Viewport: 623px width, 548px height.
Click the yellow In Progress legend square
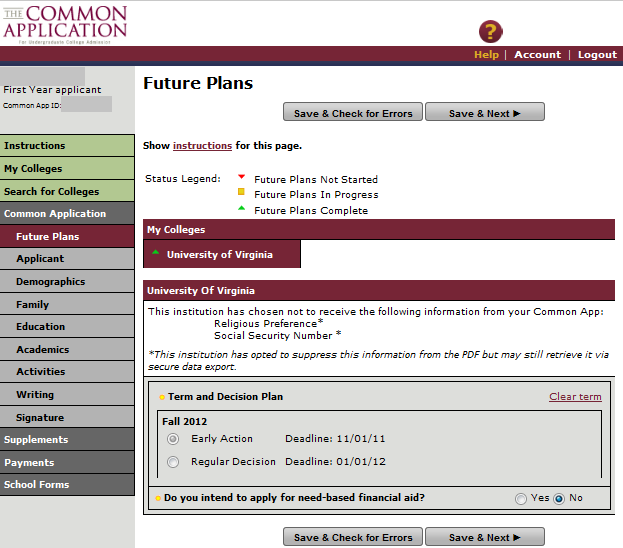(241, 192)
